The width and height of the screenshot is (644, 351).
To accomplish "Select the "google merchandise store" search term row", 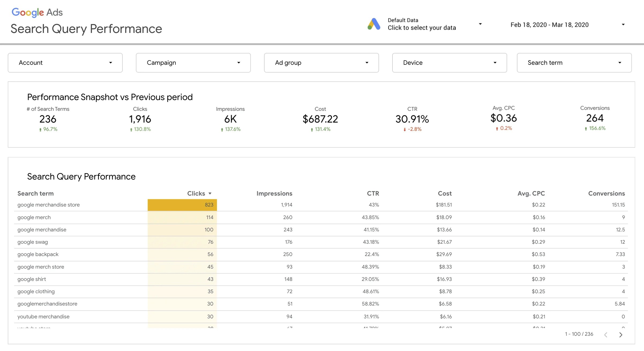I will tap(48, 205).
